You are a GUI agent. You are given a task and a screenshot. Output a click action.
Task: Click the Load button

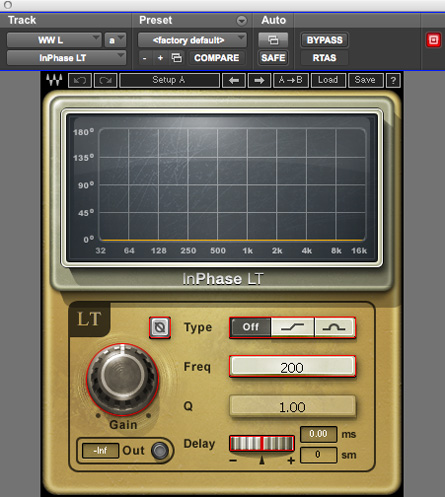click(x=328, y=81)
